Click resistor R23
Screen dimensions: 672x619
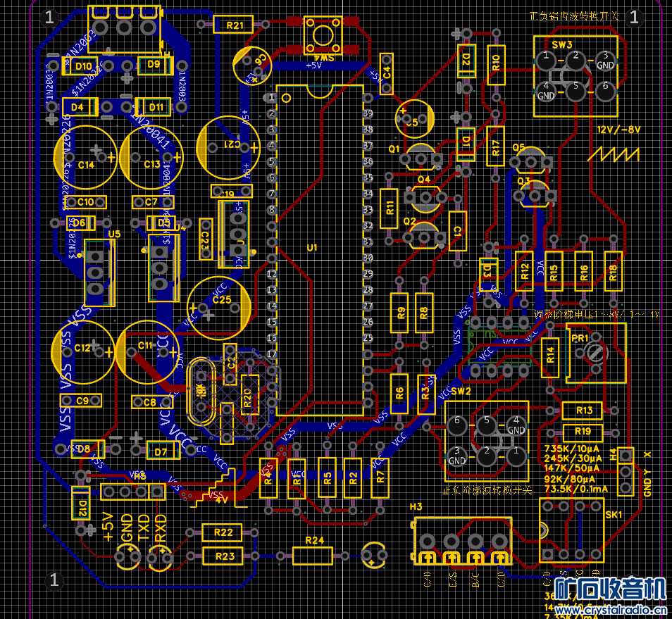[x=223, y=556]
